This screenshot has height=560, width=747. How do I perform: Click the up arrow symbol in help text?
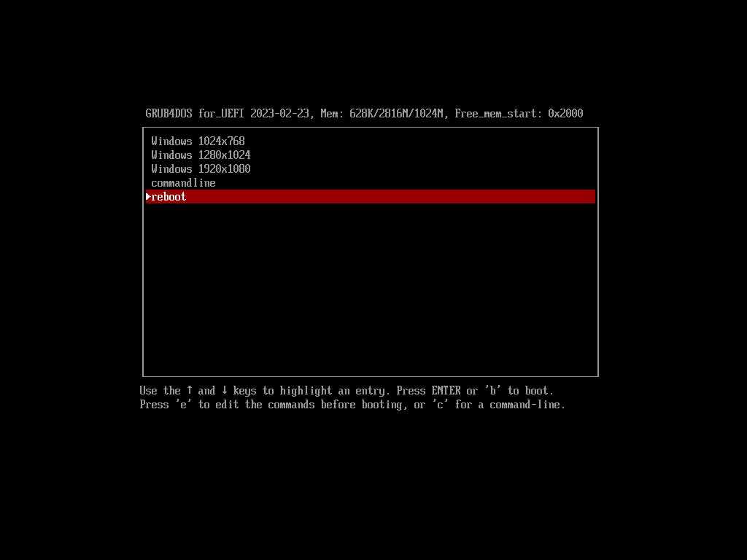pyautogui.click(x=190, y=391)
